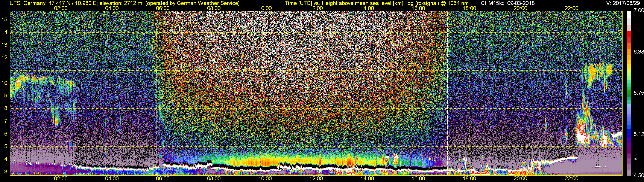The width and height of the screenshot is (644, 182).
Task: Click the '04:00' label on the bottom time axis
Action: click(112, 179)
